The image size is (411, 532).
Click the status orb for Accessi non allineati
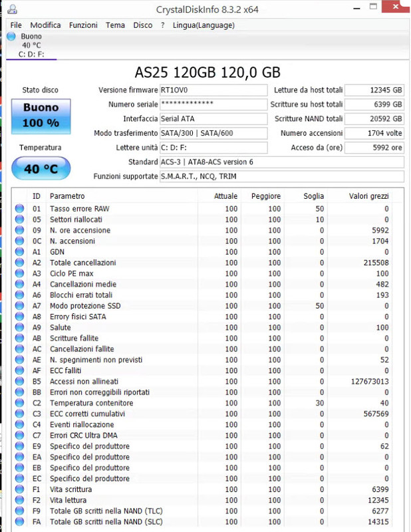(19, 381)
